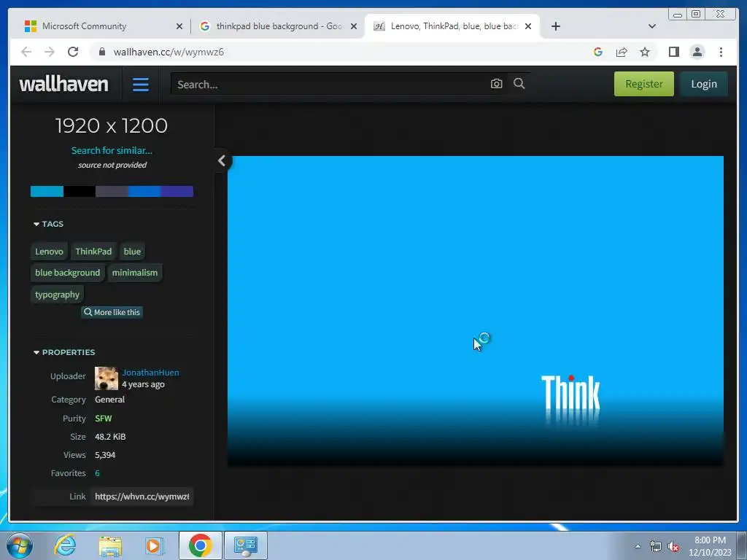Select the gray-purple color swatch
Image resolution: width=747 pixels, height=560 pixels.
pos(112,192)
